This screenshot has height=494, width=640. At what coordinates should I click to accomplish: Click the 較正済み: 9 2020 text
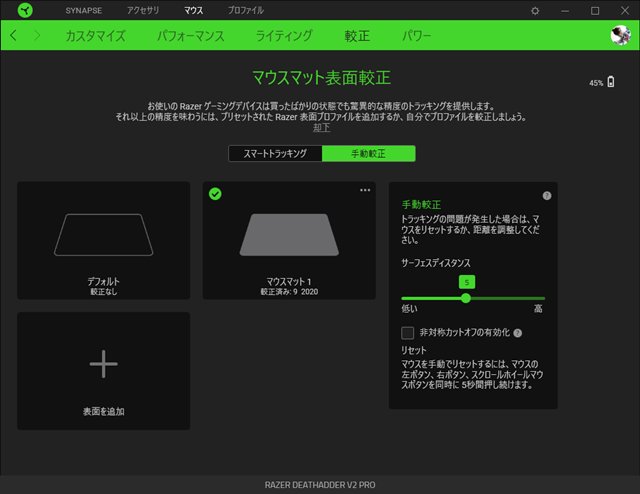pos(289,292)
